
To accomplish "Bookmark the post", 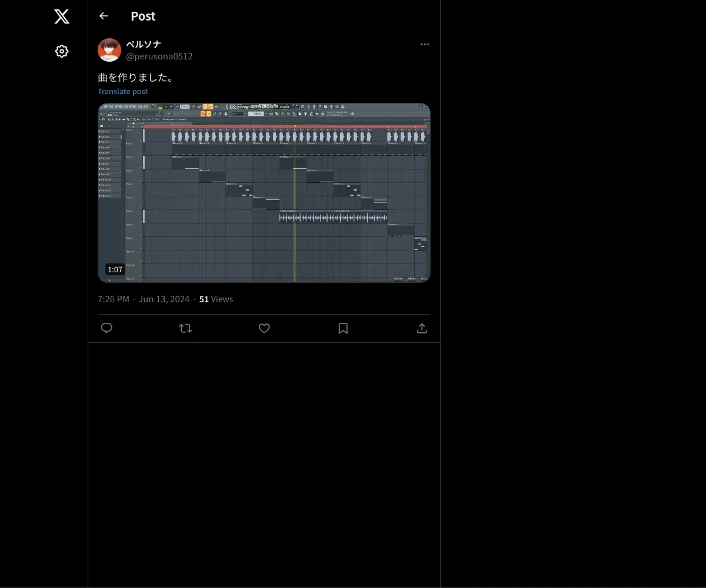I will (343, 328).
